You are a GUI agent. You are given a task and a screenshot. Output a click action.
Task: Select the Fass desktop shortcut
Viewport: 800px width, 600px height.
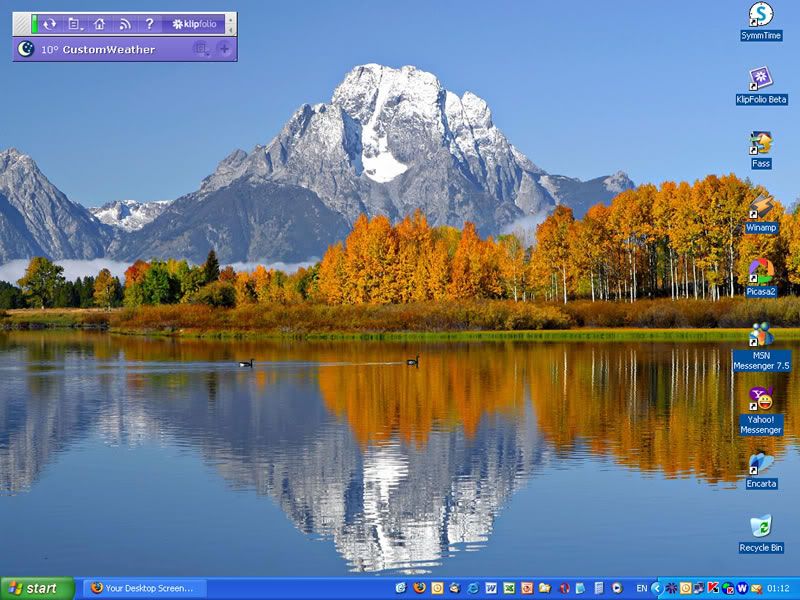tap(761, 150)
